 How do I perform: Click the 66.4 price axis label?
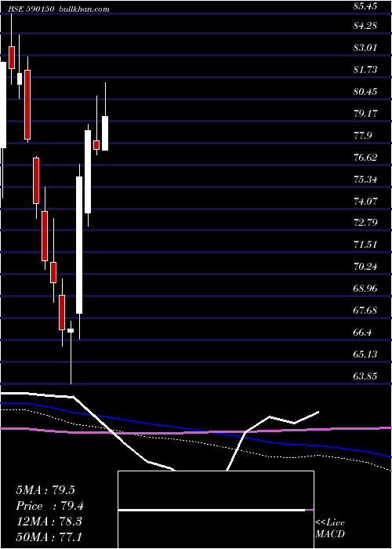click(x=362, y=333)
